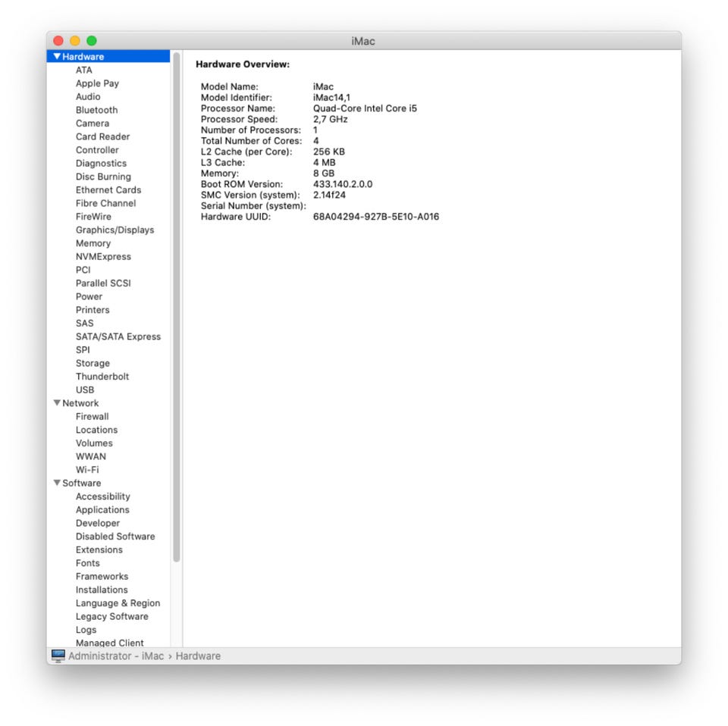728x726 pixels.
Task: Show Volumes information
Action: pos(94,443)
